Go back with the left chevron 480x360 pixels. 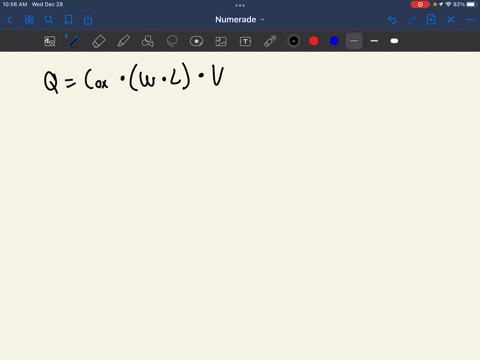(x=9, y=20)
